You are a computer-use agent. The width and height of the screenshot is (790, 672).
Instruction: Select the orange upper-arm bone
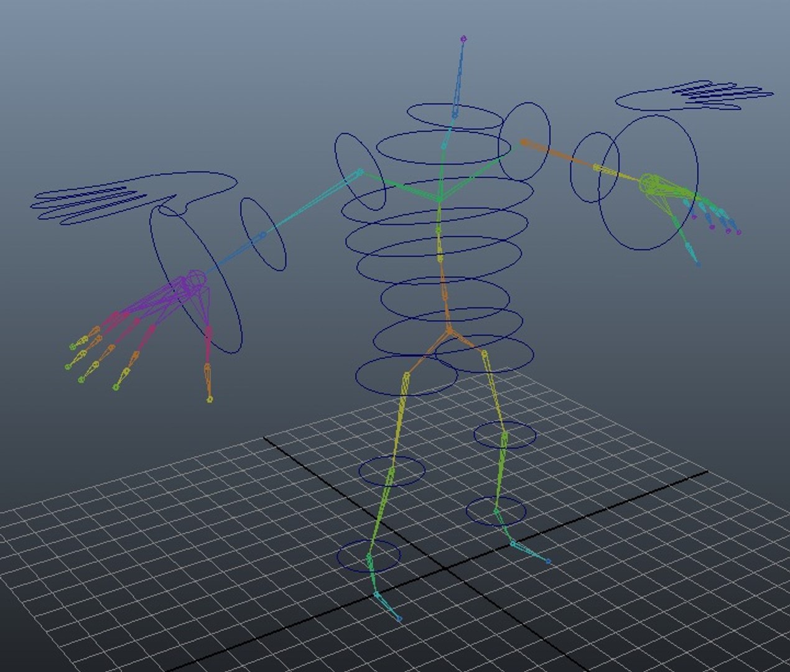click(559, 155)
